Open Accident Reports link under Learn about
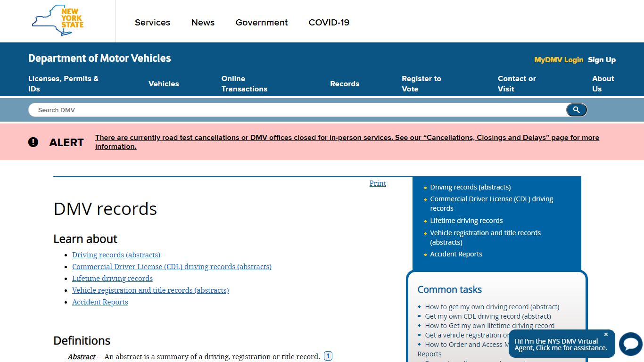The width and height of the screenshot is (644, 362). click(x=100, y=302)
